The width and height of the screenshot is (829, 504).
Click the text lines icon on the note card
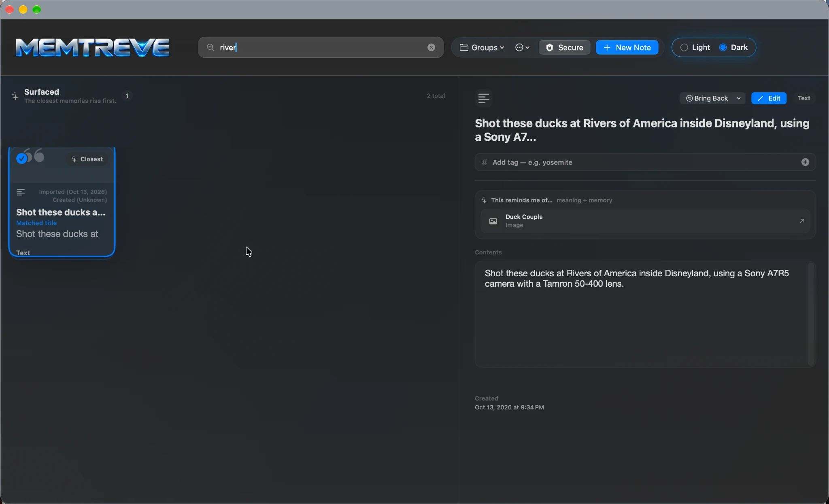click(x=21, y=192)
